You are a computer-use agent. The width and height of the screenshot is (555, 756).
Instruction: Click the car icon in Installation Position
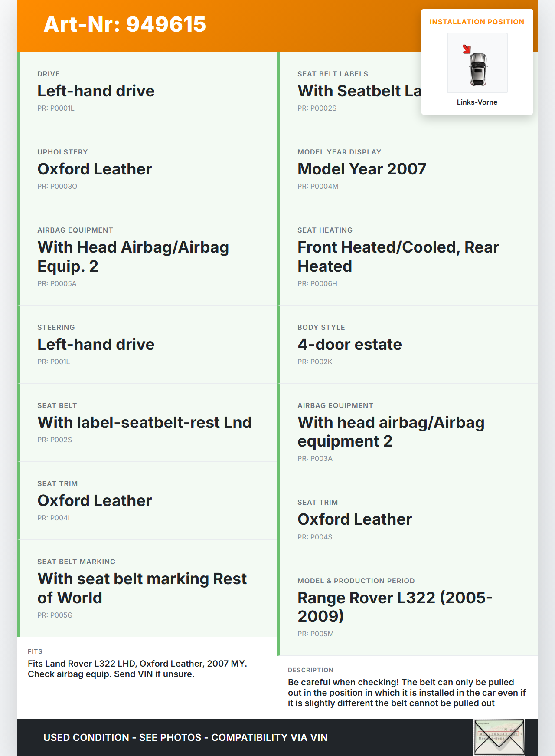478,69
